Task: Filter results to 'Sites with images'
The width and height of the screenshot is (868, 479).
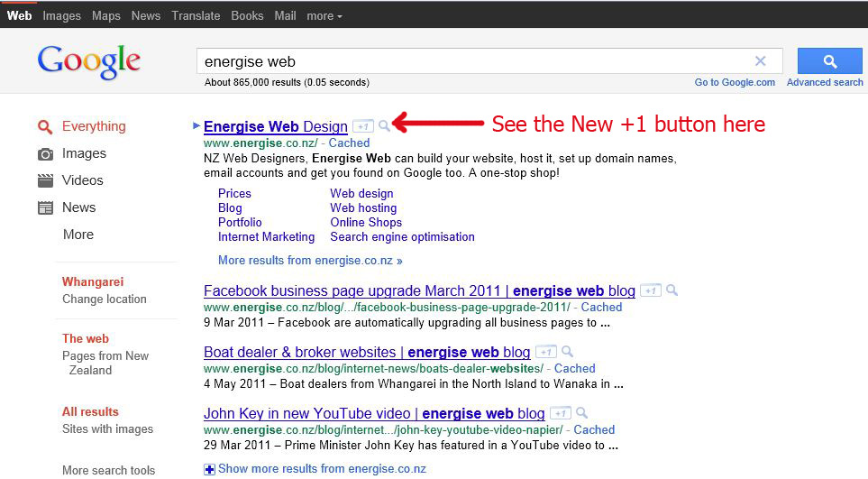Action: tap(107, 429)
